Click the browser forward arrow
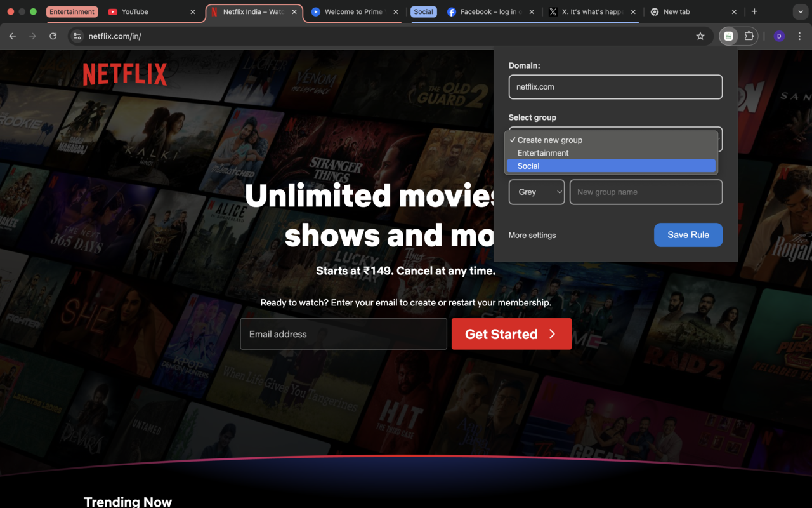The width and height of the screenshot is (812, 508). coord(32,36)
